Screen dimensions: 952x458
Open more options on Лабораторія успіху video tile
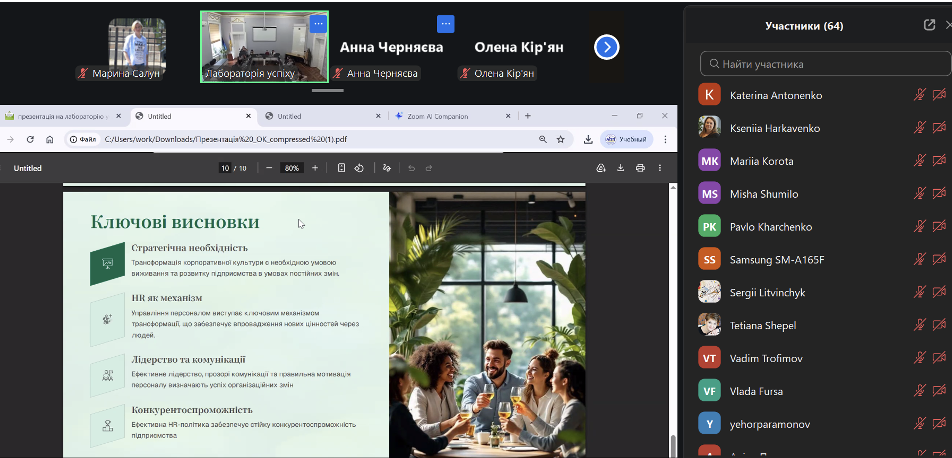[x=318, y=23]
